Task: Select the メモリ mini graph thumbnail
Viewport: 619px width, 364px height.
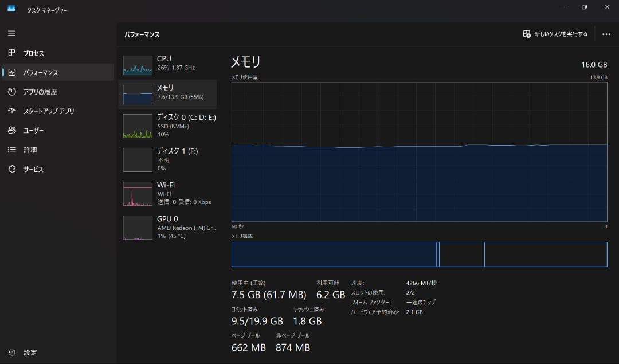Action: (138, 95)
